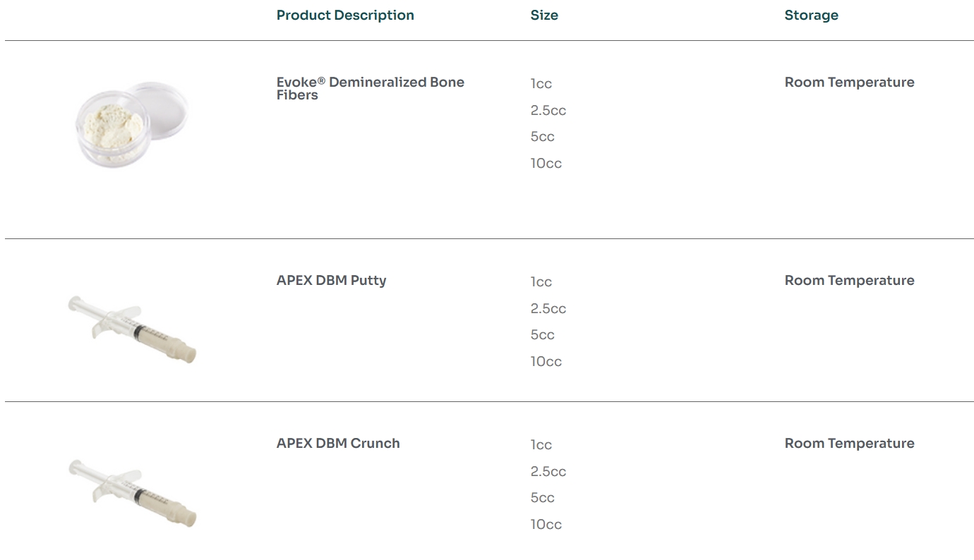Click the APEX DBM Crunch syringe image
This screenshot has height=560, width=974.
pos(132,492)
